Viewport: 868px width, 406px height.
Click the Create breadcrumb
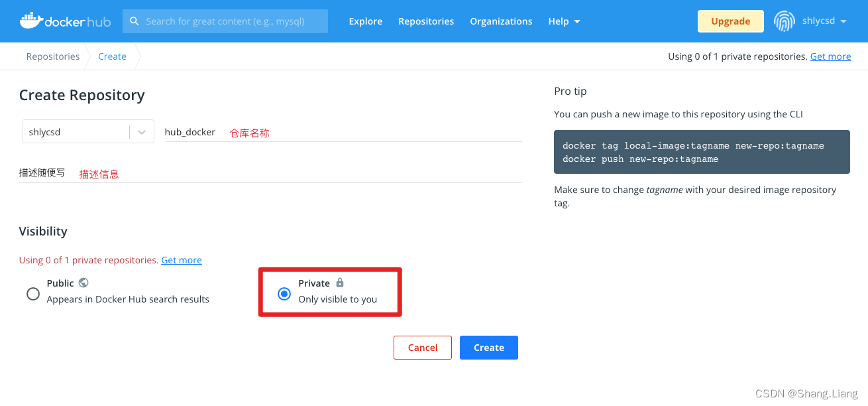click(x=112, y=56)
